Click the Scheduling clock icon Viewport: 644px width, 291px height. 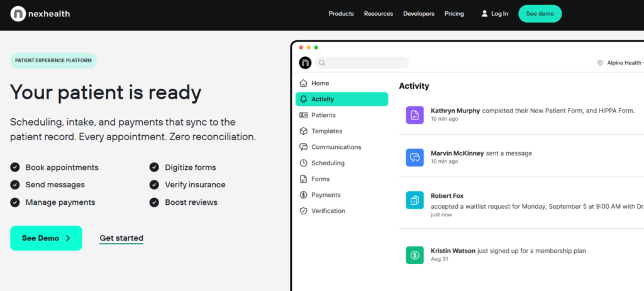click(x=304, y=163)
